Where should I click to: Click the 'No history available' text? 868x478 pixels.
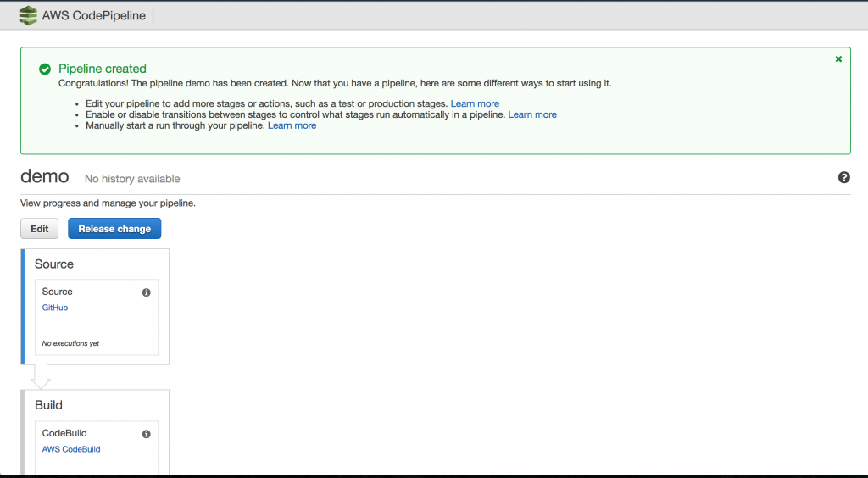click(x=132, y=179)
